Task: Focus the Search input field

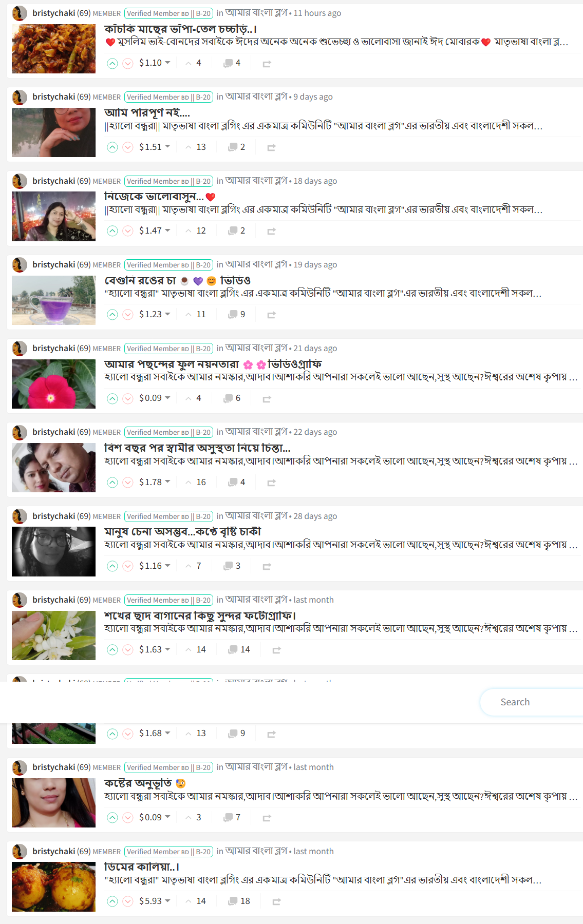Action: coord(532,702)
